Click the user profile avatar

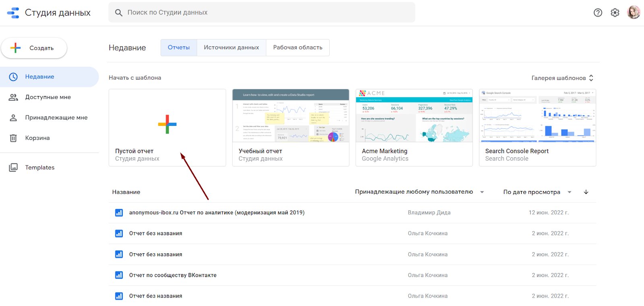click(633, 12)
